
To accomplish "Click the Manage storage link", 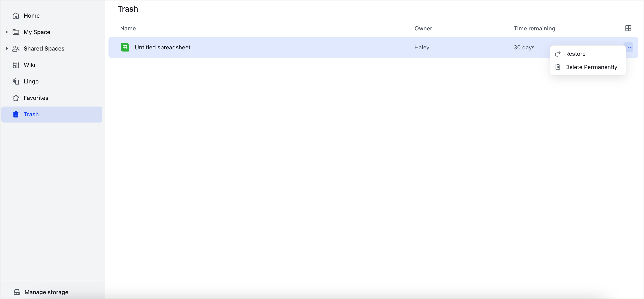I will pos(46,292).
